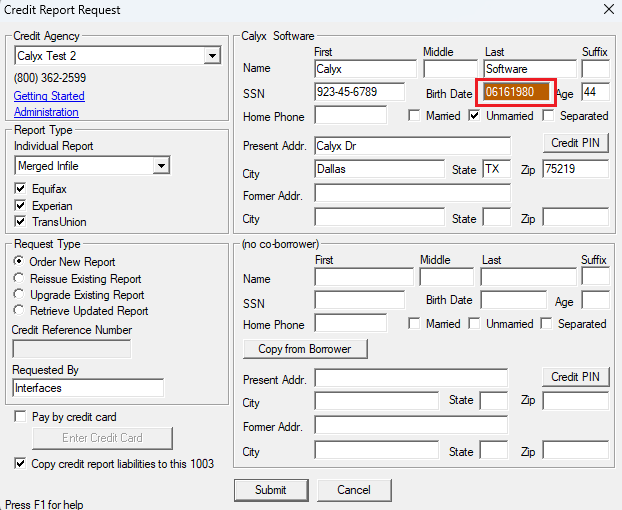Uncheck the Equifax bureau checkbox
This screenshot has height=510, width=622.
20,188
